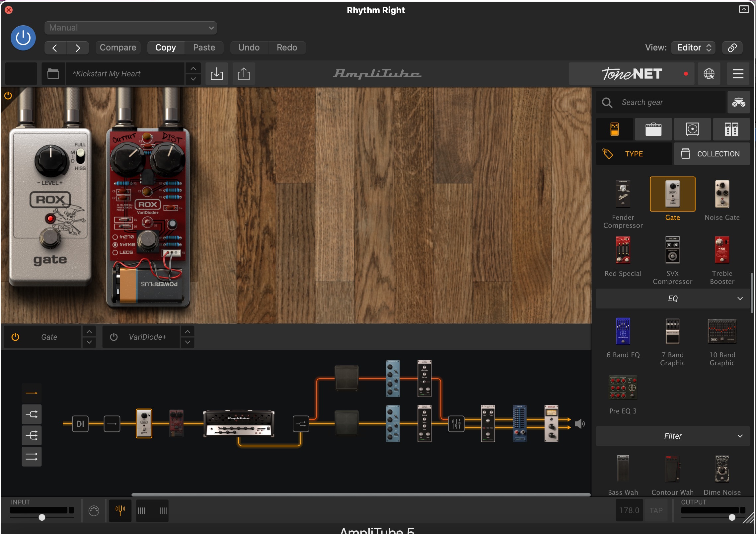Go to the previous plug-in setting arrow

pos(55,48)
